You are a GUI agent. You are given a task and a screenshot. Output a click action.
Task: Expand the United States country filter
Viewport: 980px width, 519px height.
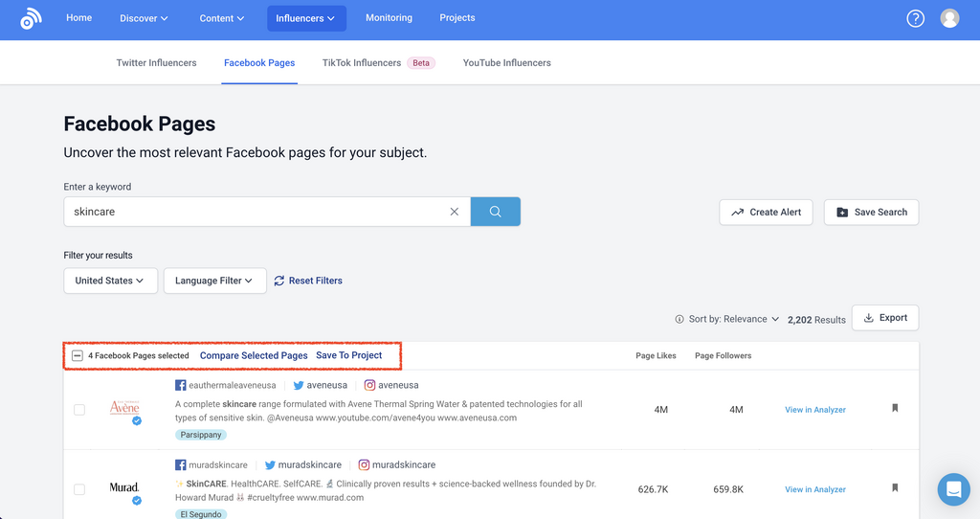coord(110,281)
